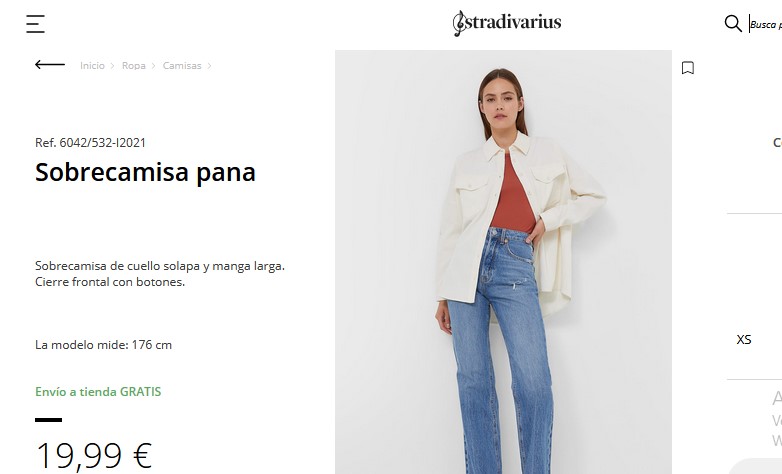Click the chevron after Camisas breadcrumb
The height and width of the screenshot is (474, 782).
click(x=209, y=66)
